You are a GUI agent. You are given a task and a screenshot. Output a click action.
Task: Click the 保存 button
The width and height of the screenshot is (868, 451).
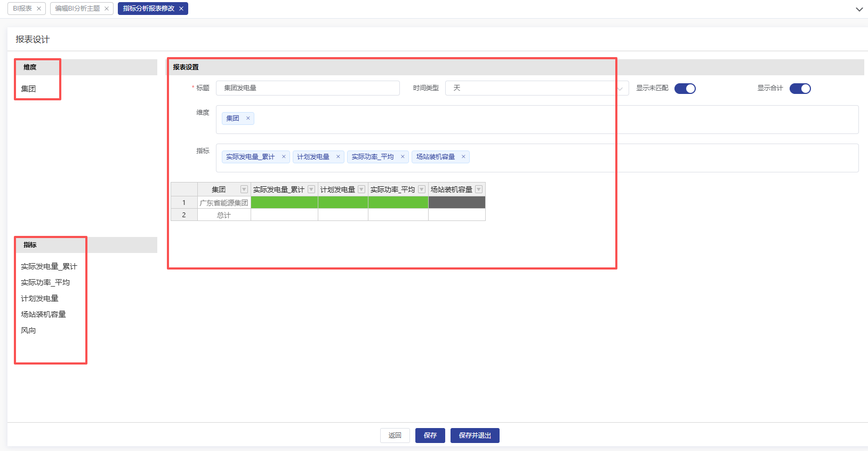430,436
